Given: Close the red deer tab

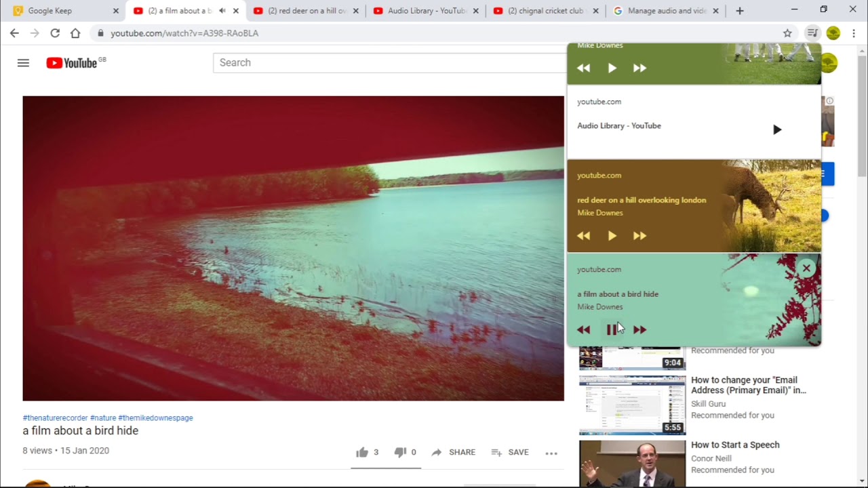Looking at the screenshot, I should coord(355,11).
